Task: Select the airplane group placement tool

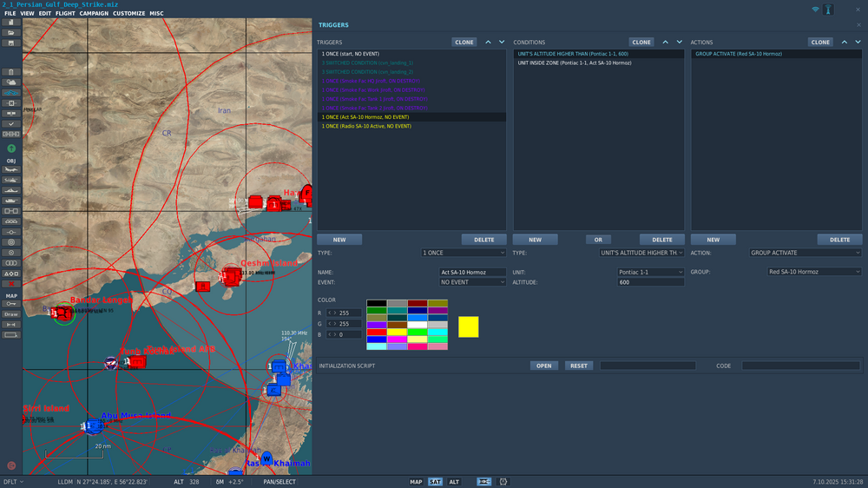Action: [x=11, y=168]
